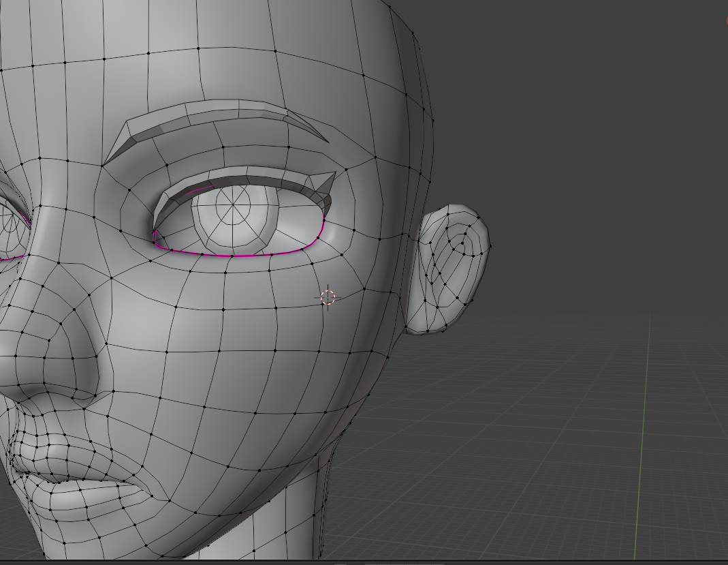728x565 pixels.
Task: Click the green Y axis line
Action: tap(643, 436)
